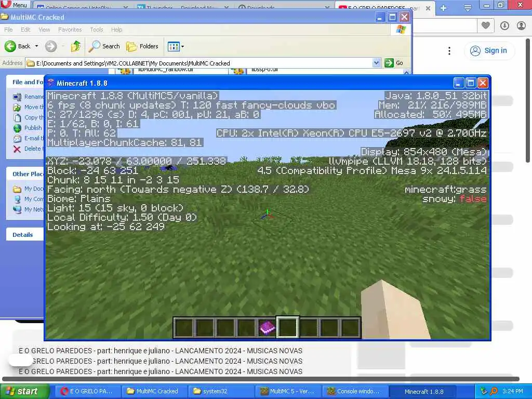
Task: Click Publish to the Web task
Action: pyautogui.click(x=28, y=128)
